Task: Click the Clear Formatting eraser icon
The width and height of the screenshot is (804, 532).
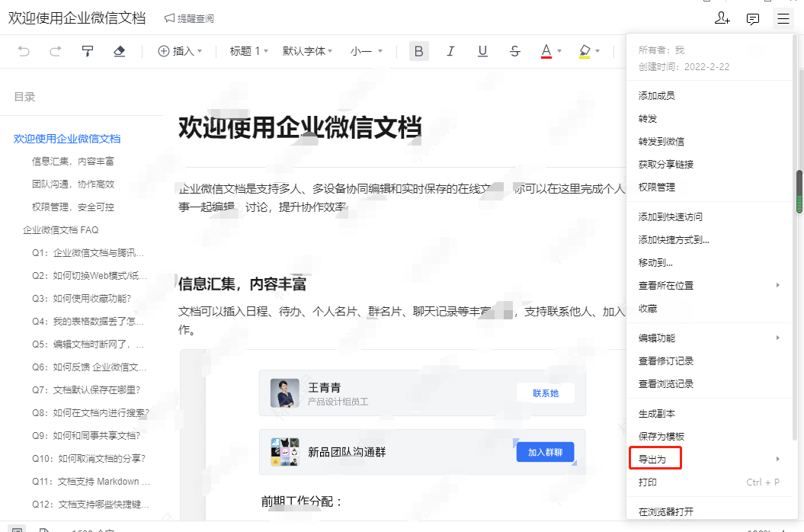Action: (120, 51)
